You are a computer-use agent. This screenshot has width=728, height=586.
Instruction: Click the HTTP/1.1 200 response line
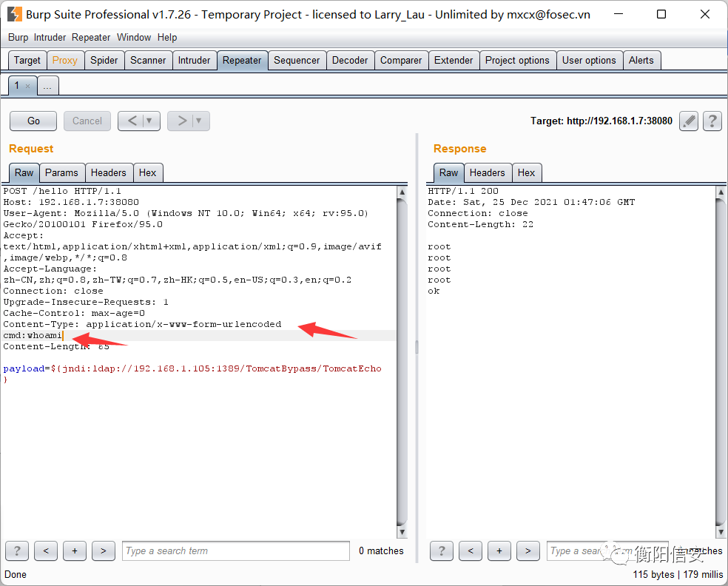pos(463,192)
